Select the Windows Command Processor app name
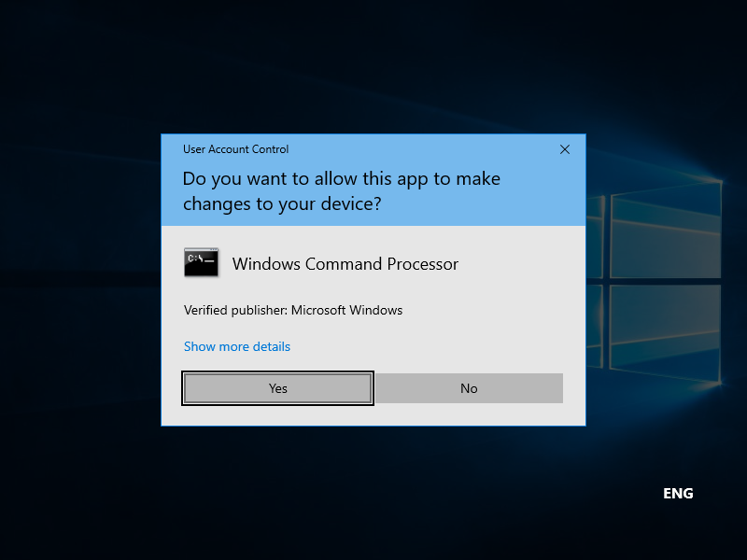The width and height of the screenshot is (747, 560). (x=345, y=264)
